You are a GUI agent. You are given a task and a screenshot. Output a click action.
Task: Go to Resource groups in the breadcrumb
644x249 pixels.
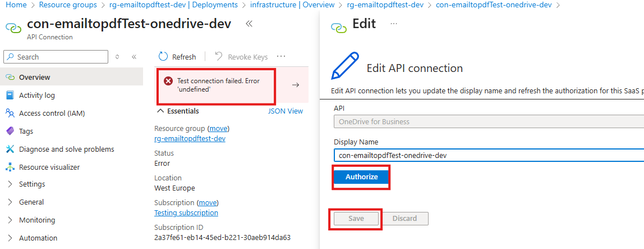[x=68, y=5]
